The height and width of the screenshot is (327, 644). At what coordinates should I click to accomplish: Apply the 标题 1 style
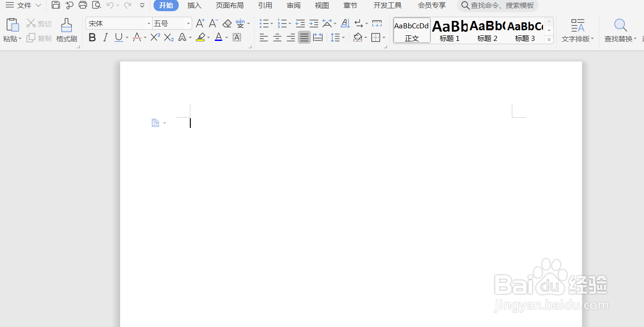pyautogui.click(x=449, y=30)
